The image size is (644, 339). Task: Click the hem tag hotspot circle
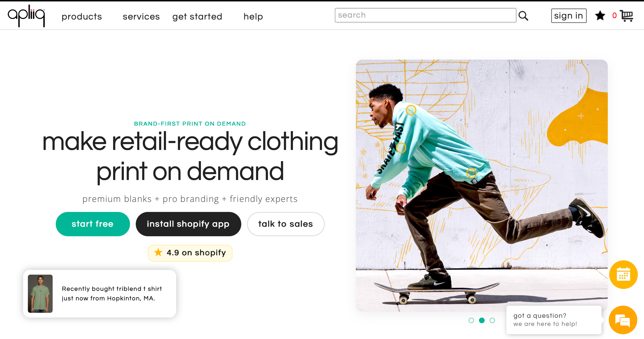click(471, 173)
